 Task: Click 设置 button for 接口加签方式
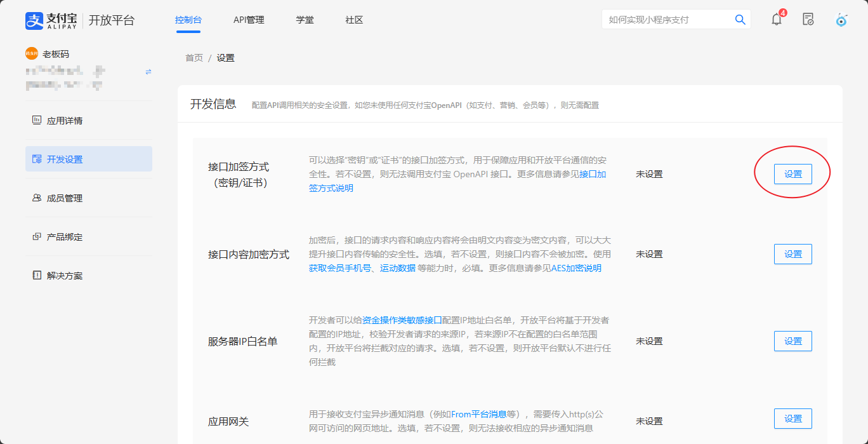click(x=792, y=174)
